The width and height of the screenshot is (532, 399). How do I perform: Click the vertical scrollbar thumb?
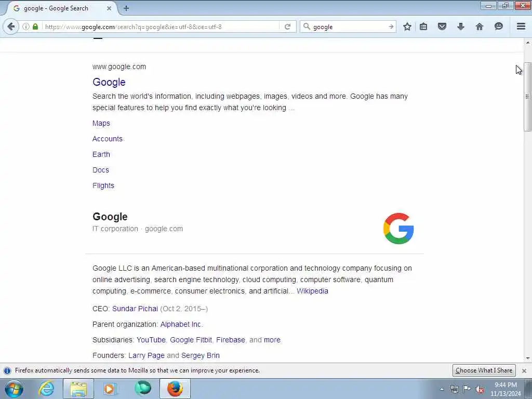527,97
